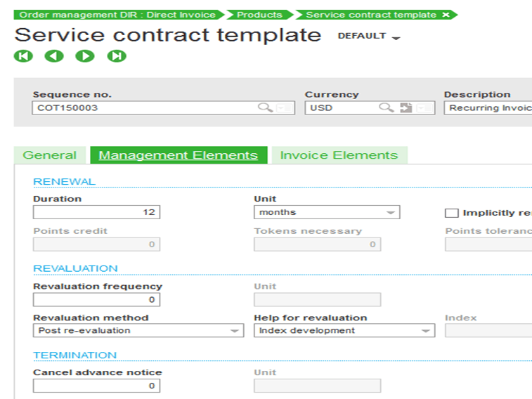Image resolution: width=532 pixels, height=399 pixels.
Task: Click the Currency jump-to action icon
Action: (406, 108)
